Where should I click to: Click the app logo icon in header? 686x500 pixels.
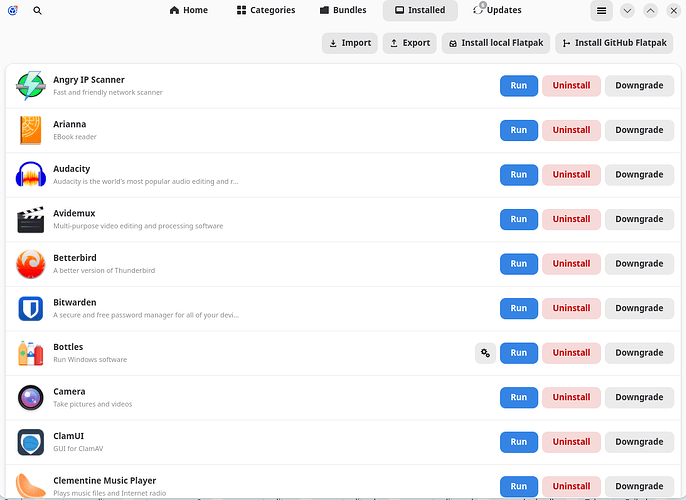coord(13,10)
